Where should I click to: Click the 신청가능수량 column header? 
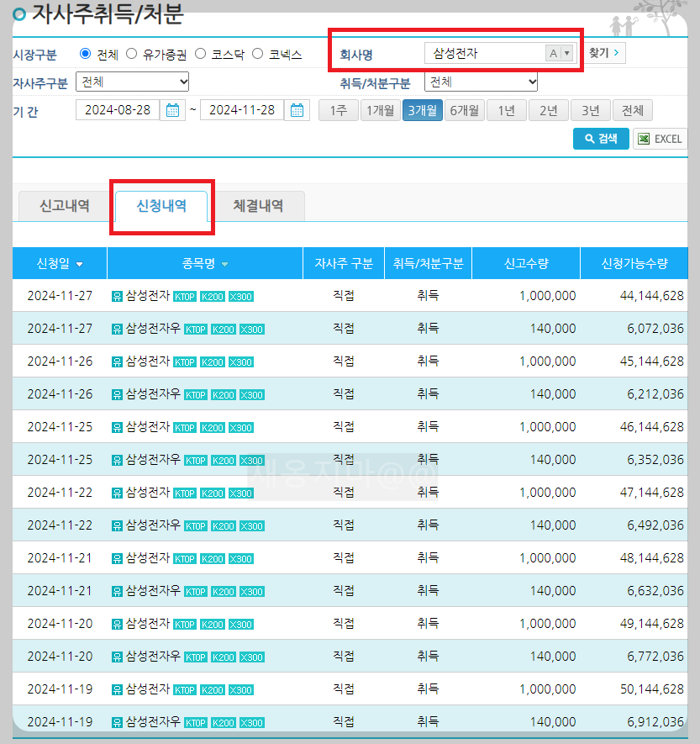634,263
